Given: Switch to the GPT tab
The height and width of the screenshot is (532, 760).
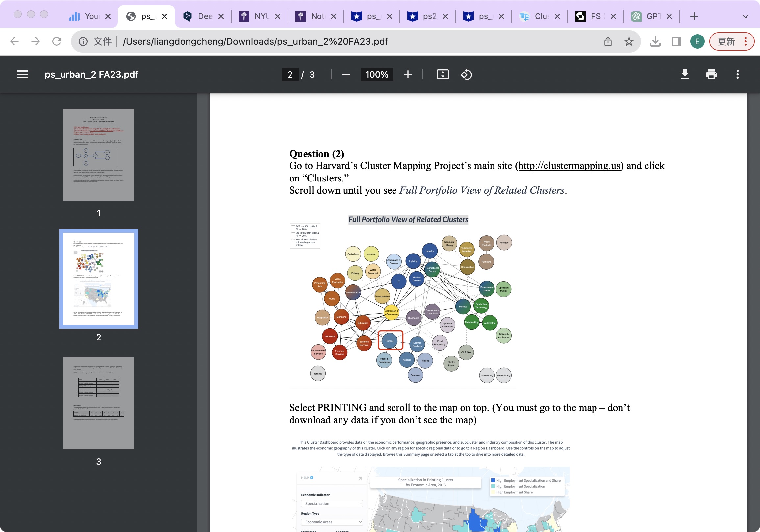Looking at the screenshot, I should coord(651,16).
